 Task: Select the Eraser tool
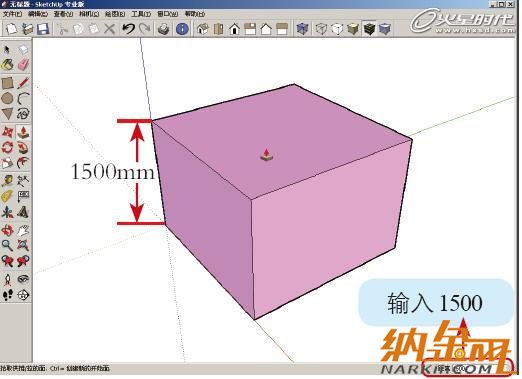click(23, 65)
